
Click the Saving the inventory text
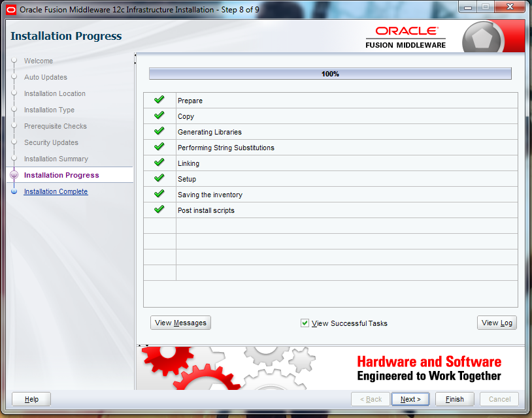(210, 195)
